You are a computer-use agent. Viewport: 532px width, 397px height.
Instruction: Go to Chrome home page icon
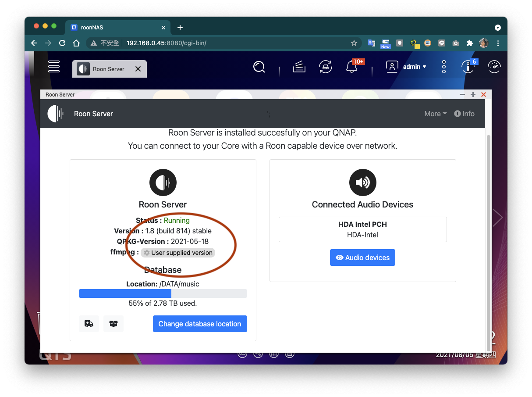[76, 43]
